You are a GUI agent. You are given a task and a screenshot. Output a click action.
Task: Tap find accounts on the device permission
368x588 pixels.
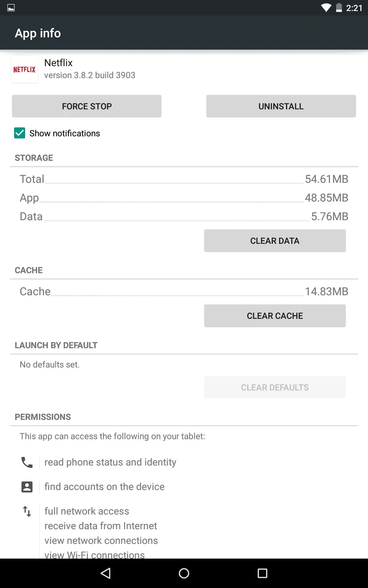pos(105,487)
